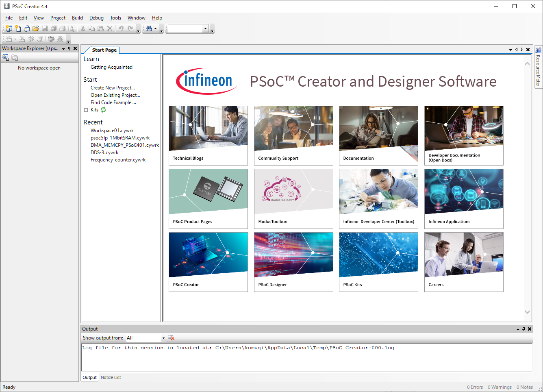Open the Edit menu
Viewport: 543px width, 392px height.
click(23, 18)
